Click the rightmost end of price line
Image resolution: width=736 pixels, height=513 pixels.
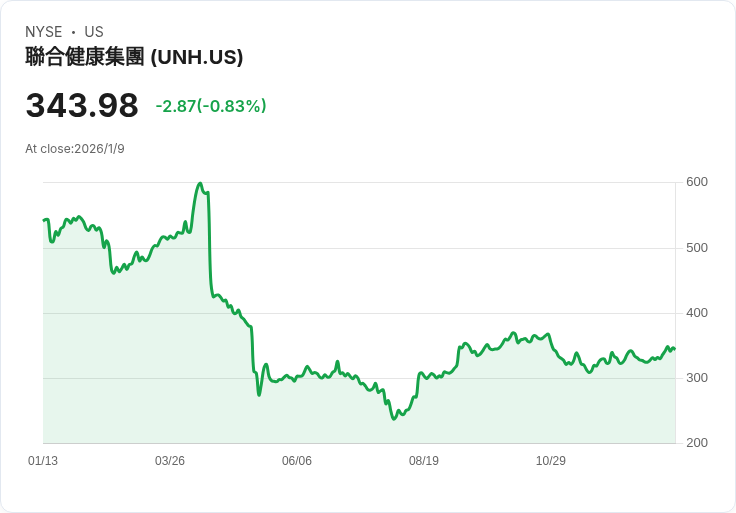click(674, 348)
